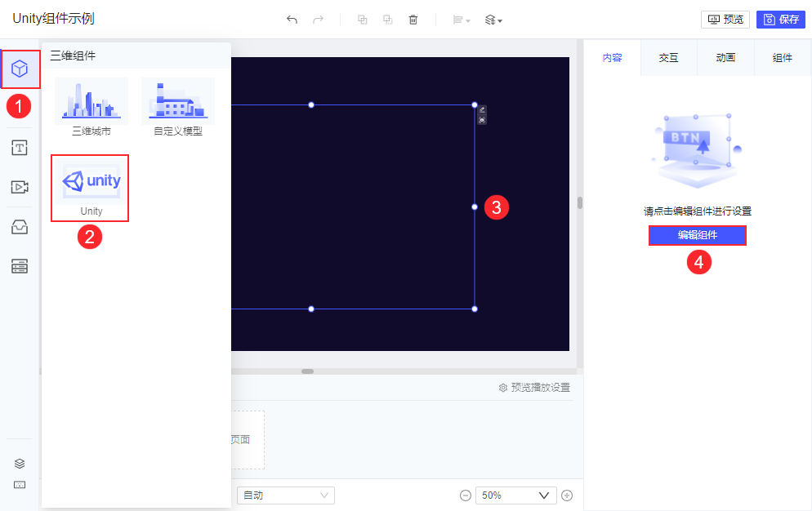Click the 编辑组件 button
This screenshot has width=812, height=511.
[697, 235]
